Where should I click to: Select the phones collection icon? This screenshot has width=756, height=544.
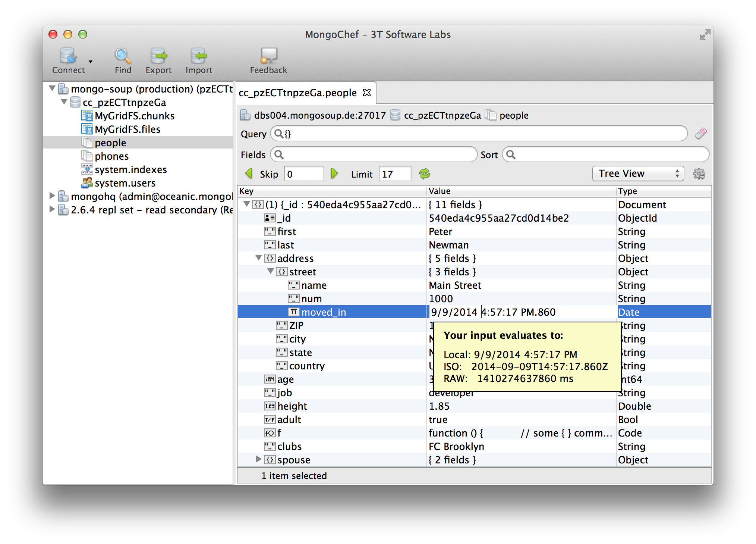pyautogui.click(x=87, y=156)
